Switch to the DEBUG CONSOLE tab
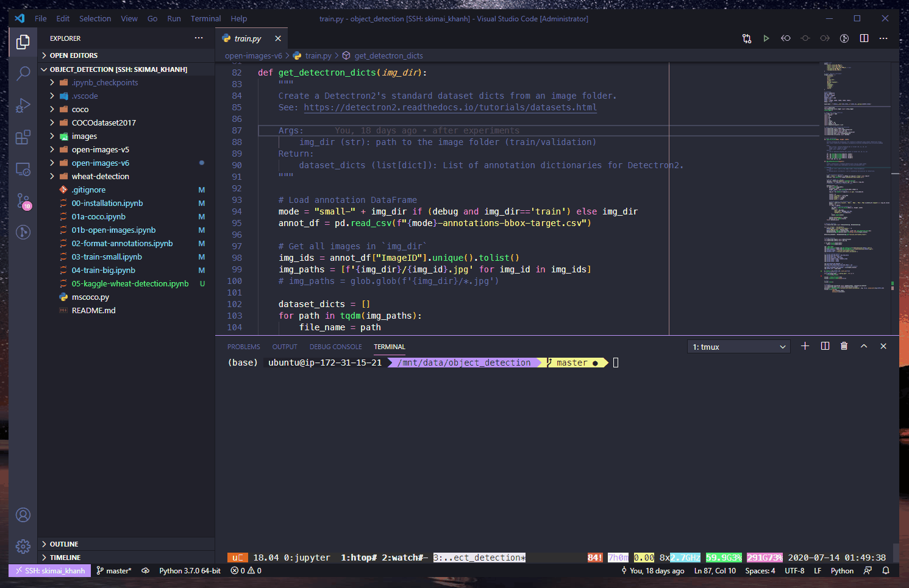909x588 pixels. click(x=335, y=347)
